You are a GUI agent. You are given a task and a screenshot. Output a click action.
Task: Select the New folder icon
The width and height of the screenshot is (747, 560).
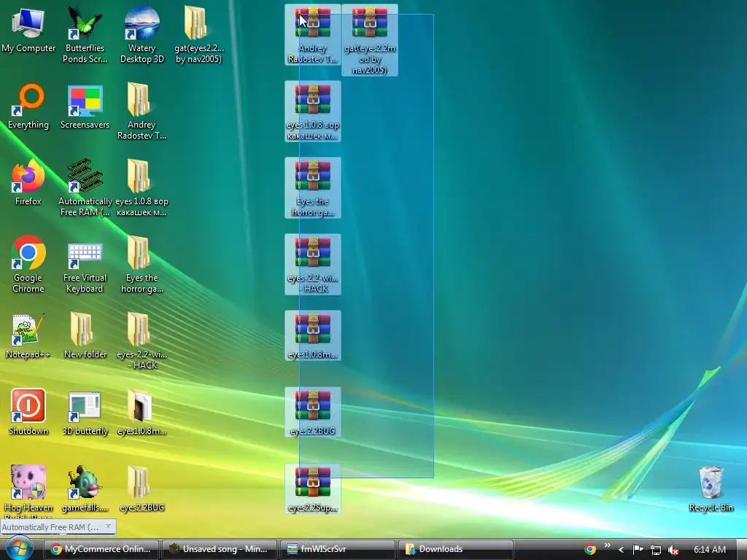click(85, 336)
